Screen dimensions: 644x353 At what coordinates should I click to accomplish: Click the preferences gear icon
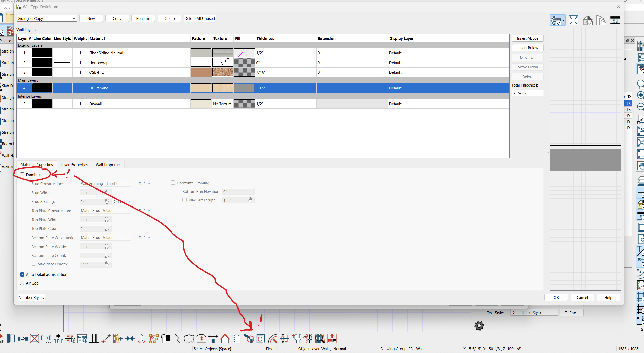479,326
